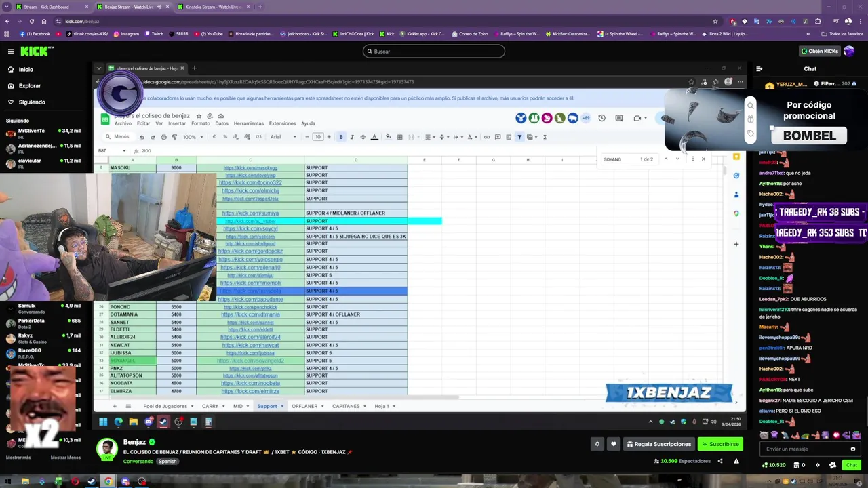This screenshot has height=488, width=868.
Task: Print the spreadsheet
Action: click(x=163, y=137)
